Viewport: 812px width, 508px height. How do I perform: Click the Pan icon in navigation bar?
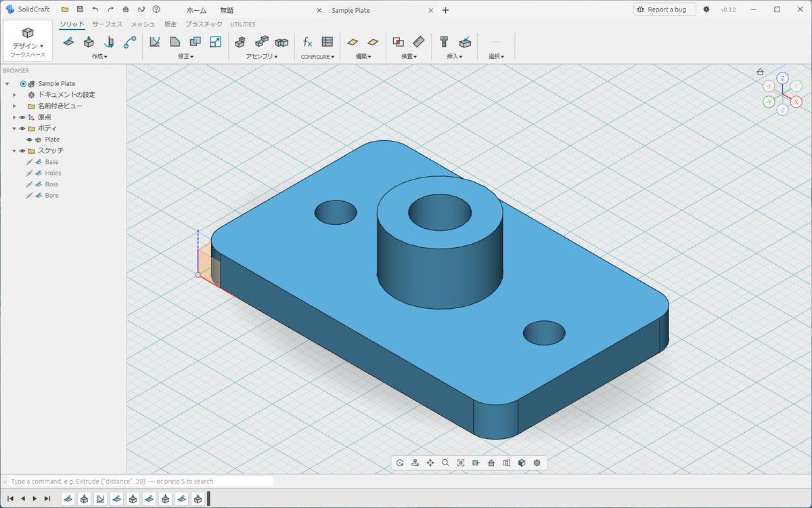430,463
